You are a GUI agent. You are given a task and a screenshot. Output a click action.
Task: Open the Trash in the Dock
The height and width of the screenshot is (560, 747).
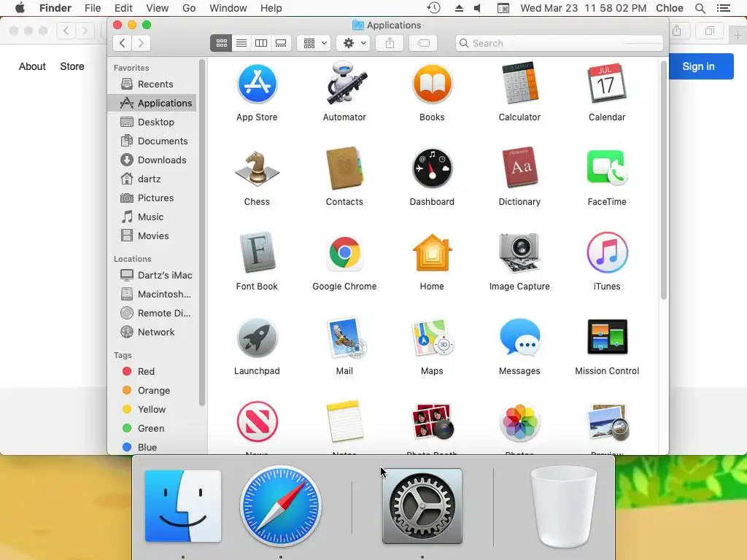564,507
